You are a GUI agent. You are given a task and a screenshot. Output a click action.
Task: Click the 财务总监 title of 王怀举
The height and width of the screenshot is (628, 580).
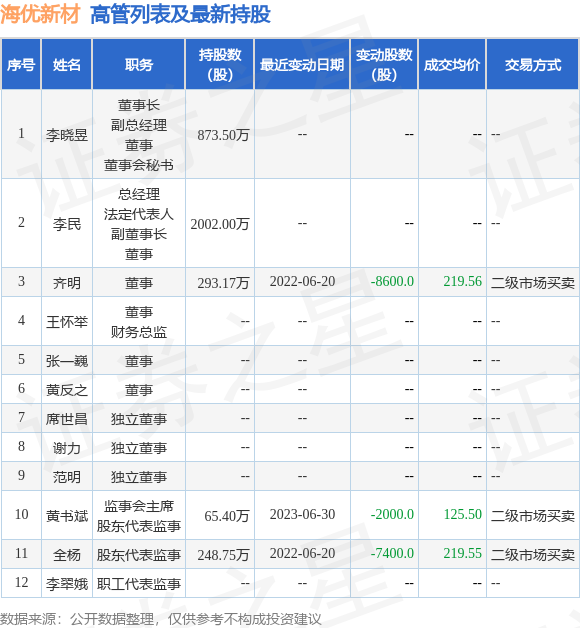(139, 332)
